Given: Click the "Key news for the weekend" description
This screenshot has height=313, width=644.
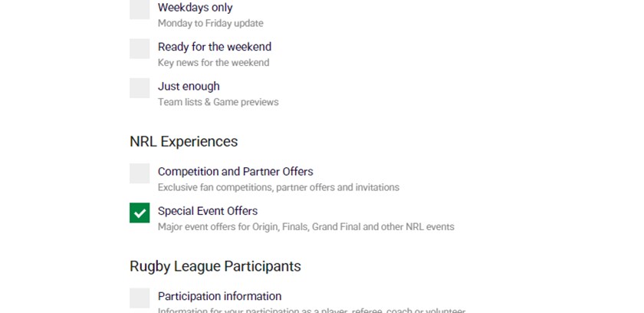Looking at the screenshot, I should coord(213,62).
